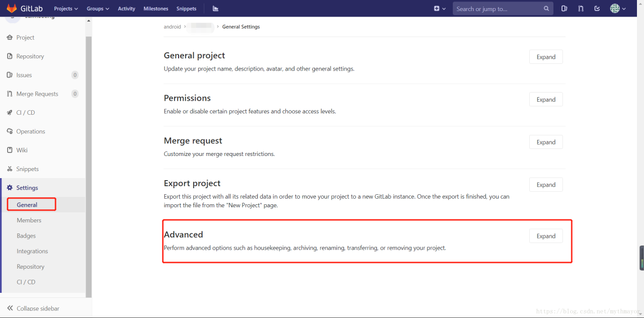The width and height of the screenshot is (644, 318).
Task: Expand the Permissions section
Action: (x=546, y=100)
